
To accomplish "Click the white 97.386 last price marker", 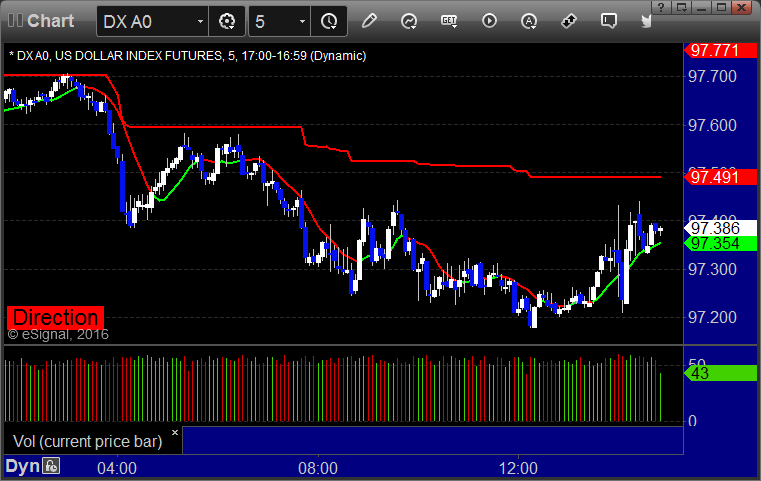I will (720, 228).
